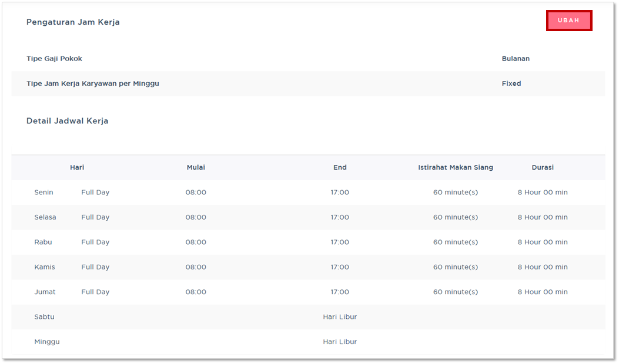Click '60 minute(s)' in the Selasa row
This screenshot has height=364, width=619.
456,217
